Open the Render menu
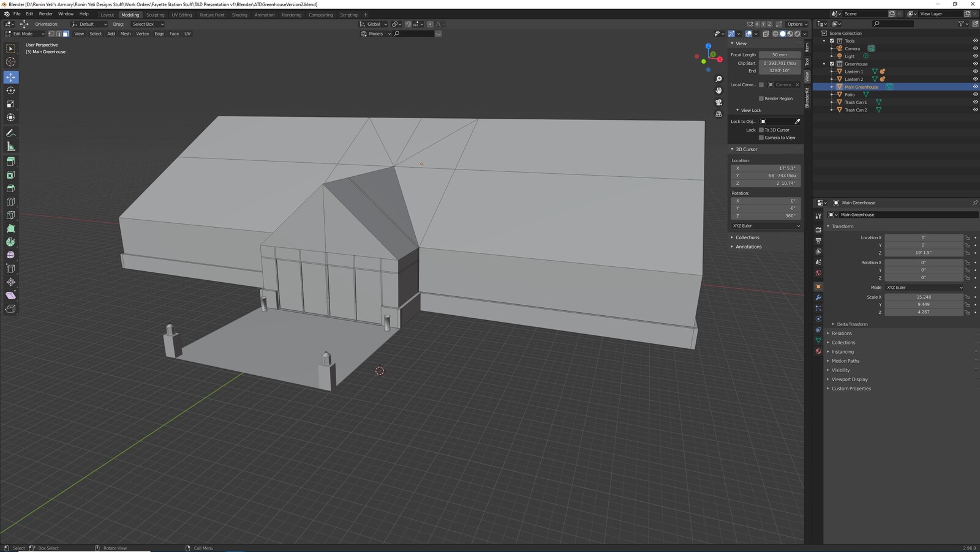This screenshot has height=552, width=980. coord(46,13)
